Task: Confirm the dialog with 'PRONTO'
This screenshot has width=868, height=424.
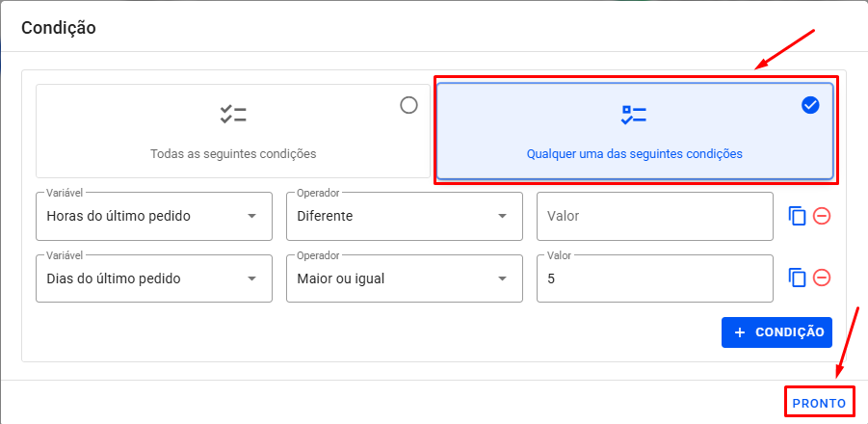Action: tap(819, 403)
